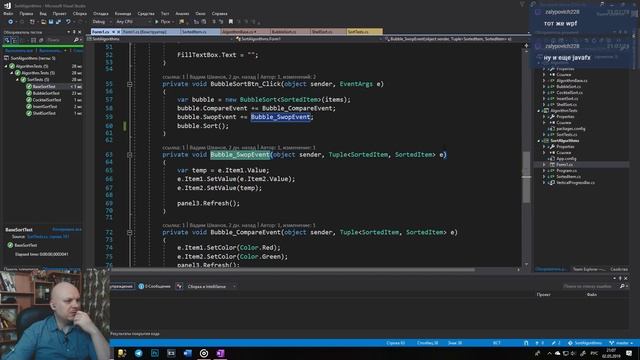Collapse the BubbleSortBtn_Click method outline
The width and height of the screenshot is (640, 360).
click(x=129, y=84)
